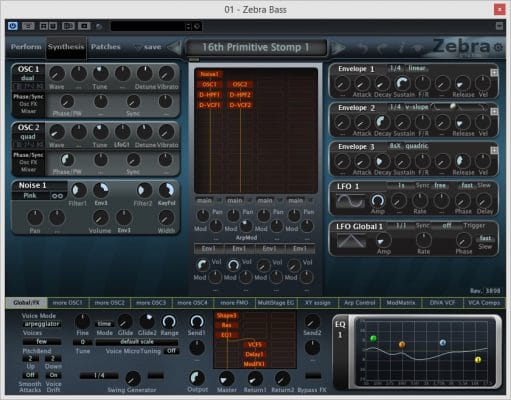Click the Tune value field showing 0
This screenshot has height=400, width=511.
click(83, 342)
